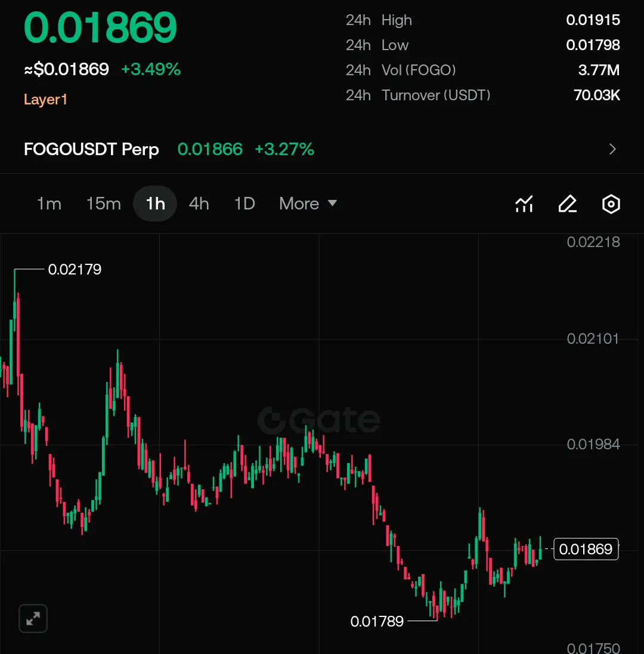The height and width of the screenshot is (654, 644).
Task: Open the chart indicators icon
Action: point(524,204)
